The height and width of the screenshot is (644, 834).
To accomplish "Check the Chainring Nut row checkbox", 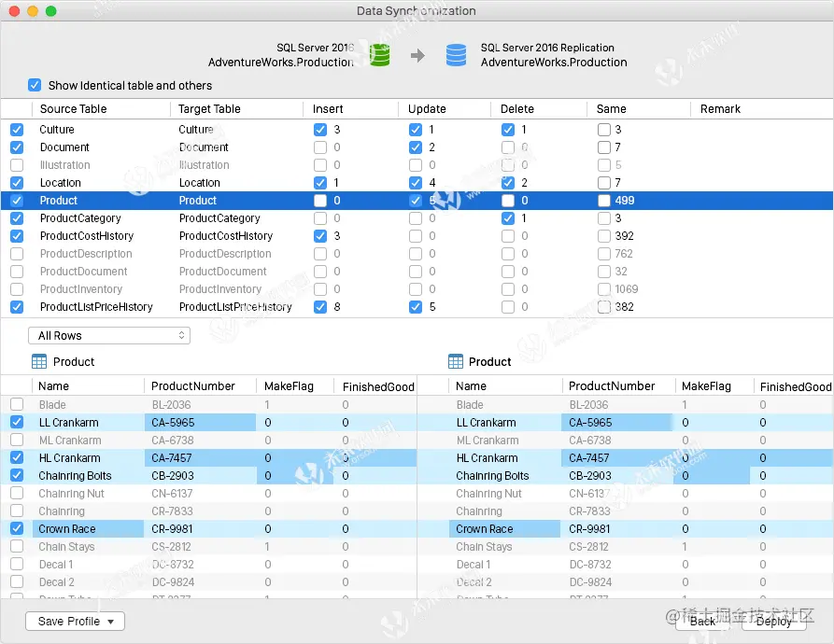I will point(17,493).
